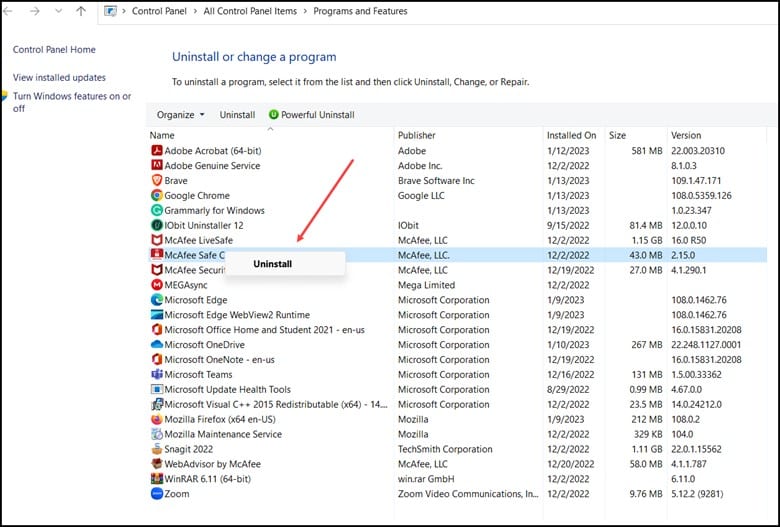This screenshot has width=780, height=527.
Task: Open View installed updates link
Action: pyautogui.click(x=59, y=78)
